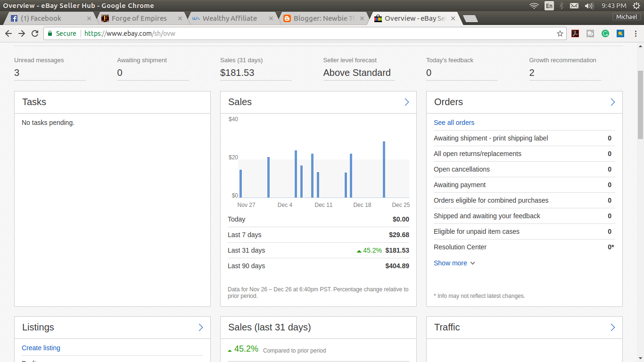Open the Wi-Fi network indicator

[x=534, y=6]
